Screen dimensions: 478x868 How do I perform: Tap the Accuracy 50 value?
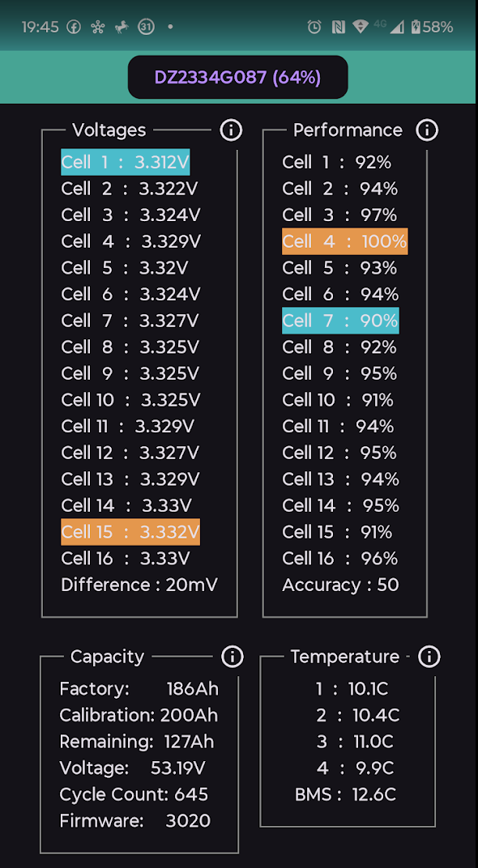(340, 585)
